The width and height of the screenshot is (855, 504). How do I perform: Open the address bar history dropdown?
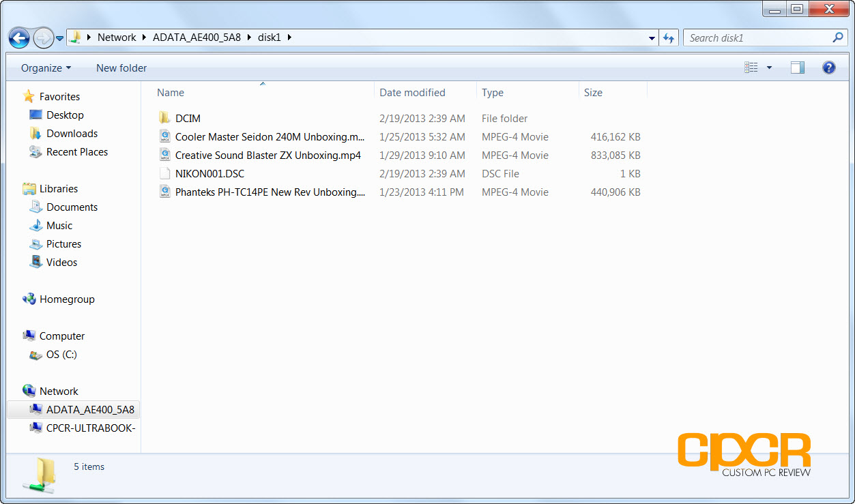tap(652, 38)
